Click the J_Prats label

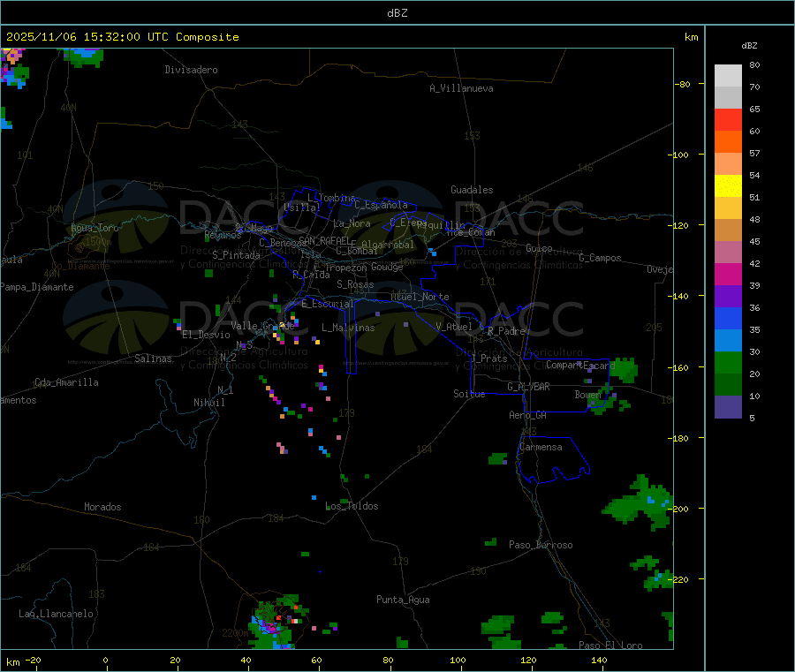pyautogui.click(x=489, y=359)
